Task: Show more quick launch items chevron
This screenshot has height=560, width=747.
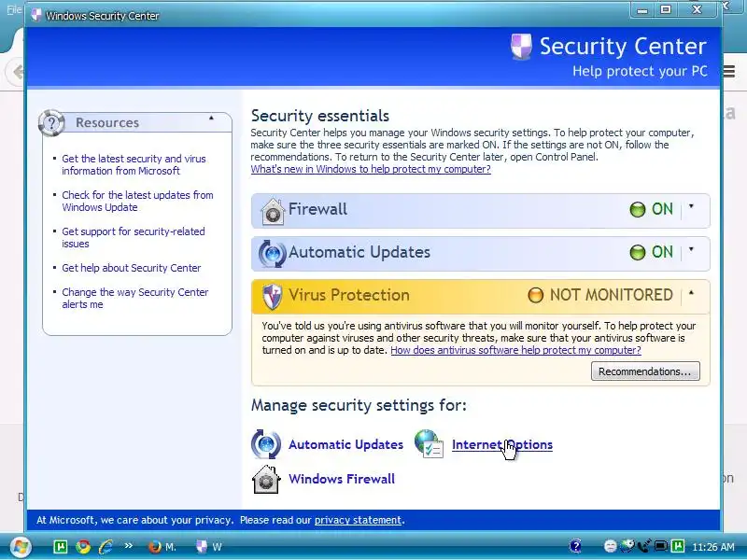Action: [128, 546]
